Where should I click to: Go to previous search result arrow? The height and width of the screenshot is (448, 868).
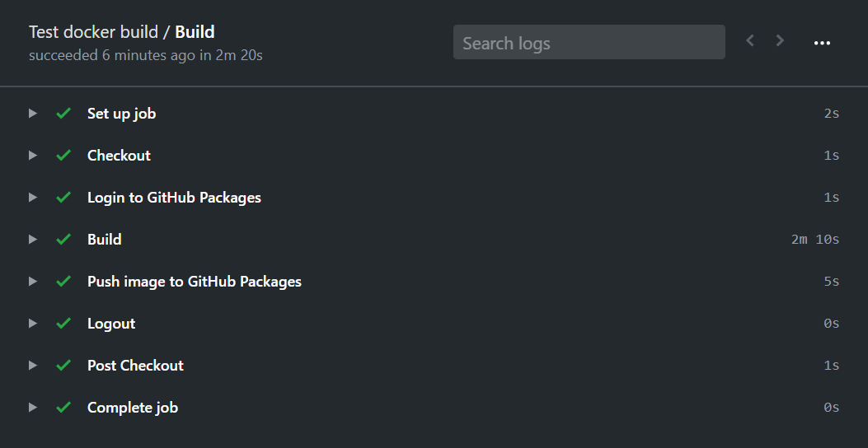(750, 41)
